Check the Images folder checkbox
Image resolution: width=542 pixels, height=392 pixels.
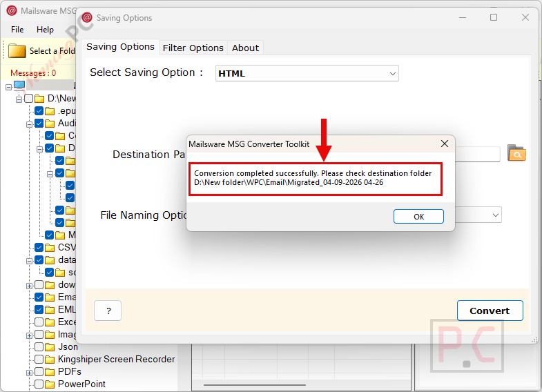click(39, 334)
